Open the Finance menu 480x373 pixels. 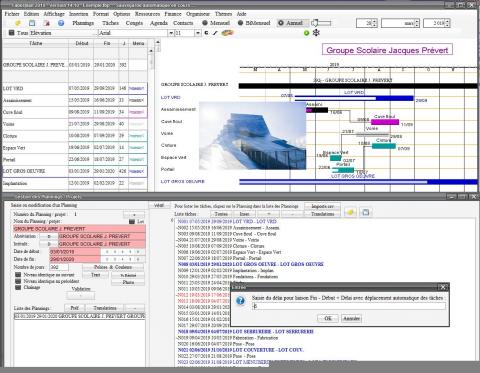[x=173, y=14]
